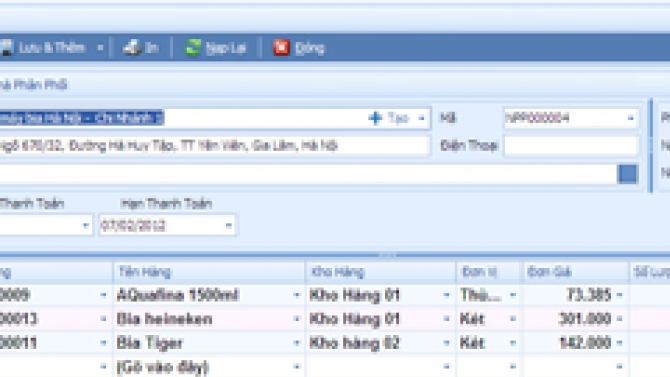Click the Tạo create button text
The image size is (670, 377).
point(398,118)
